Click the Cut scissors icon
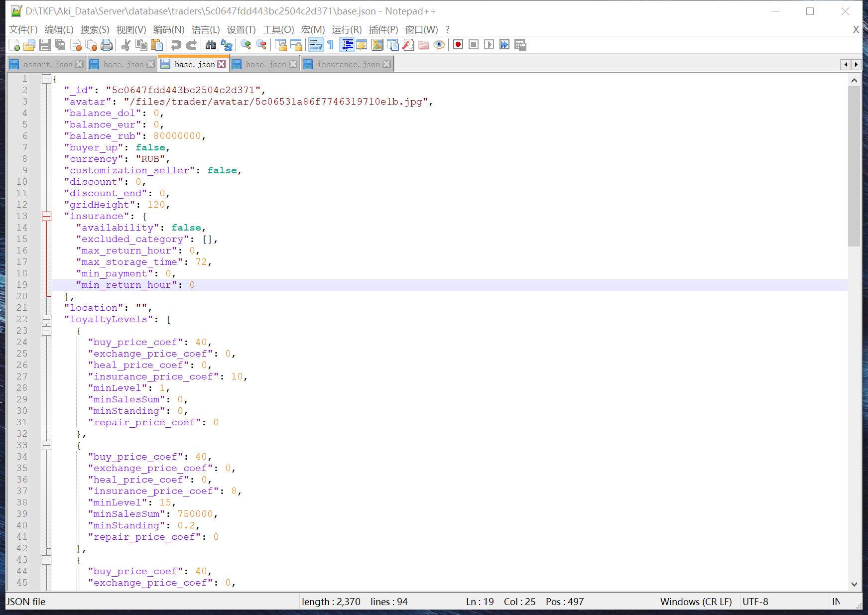This screenshot has height=615, width=868. [x=126, y=45]
